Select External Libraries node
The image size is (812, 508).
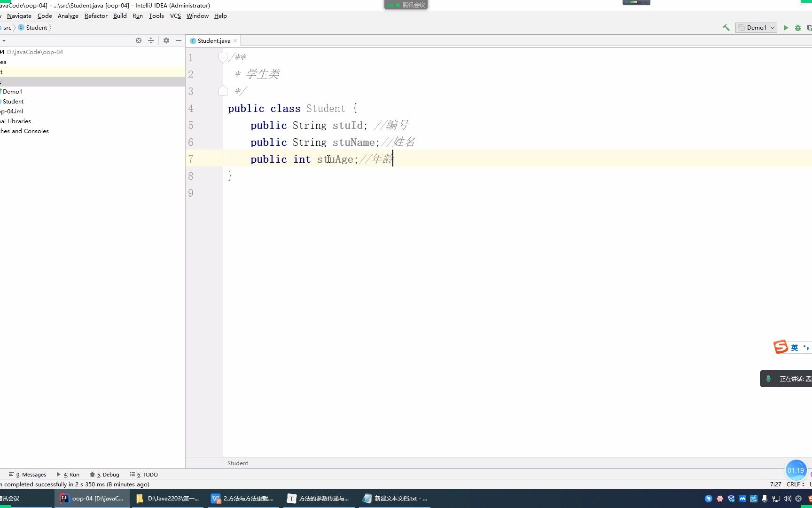16,121
